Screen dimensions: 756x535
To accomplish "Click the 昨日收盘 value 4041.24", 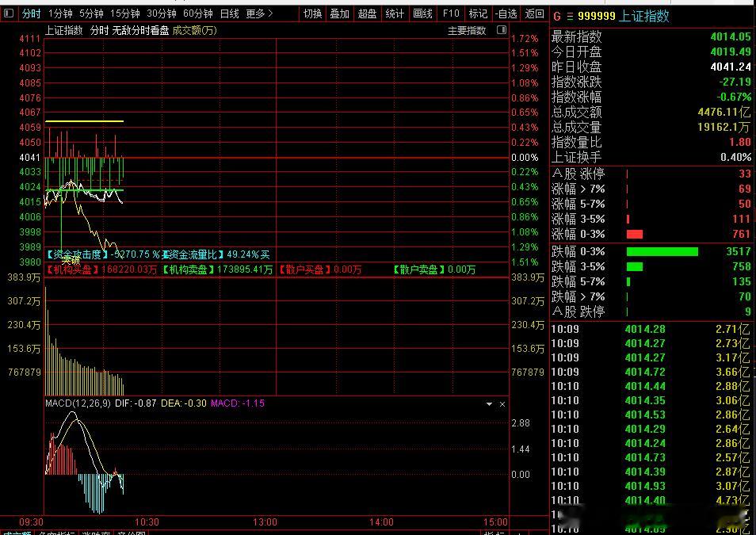I will click(731, 67).
